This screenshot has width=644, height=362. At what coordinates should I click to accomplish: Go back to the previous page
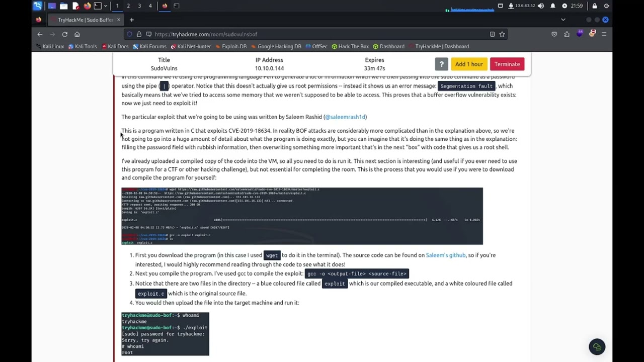click(40, 34)
